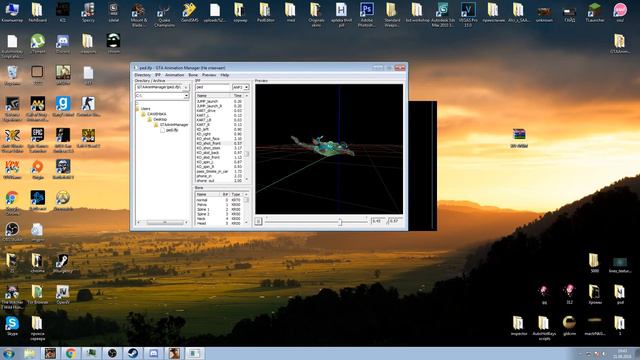Open Chrome from the taskbar

pos(71,353)
